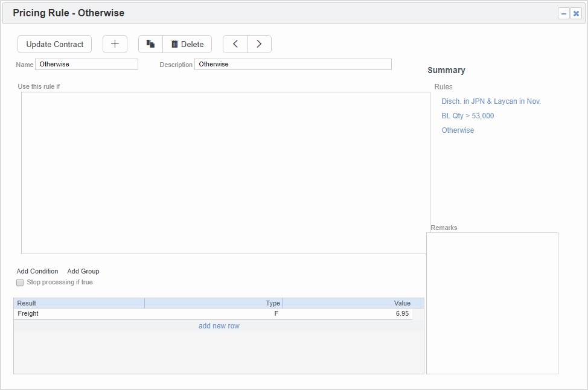Click Add Condition below the rule area

[x=37, y=271]
